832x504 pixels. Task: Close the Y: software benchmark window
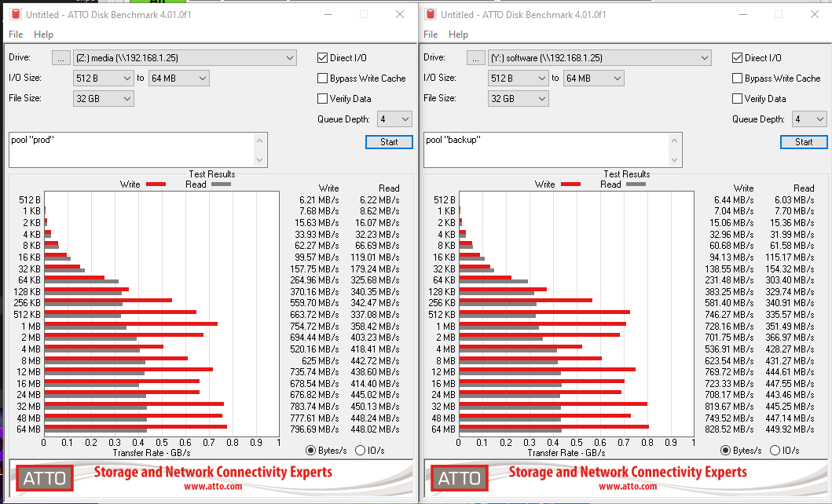(815, 14)
